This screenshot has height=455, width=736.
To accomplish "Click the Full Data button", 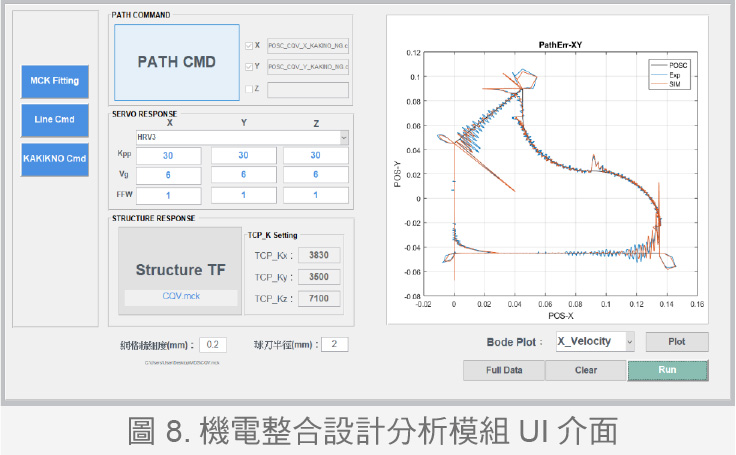I will click(x=503, y=371).
